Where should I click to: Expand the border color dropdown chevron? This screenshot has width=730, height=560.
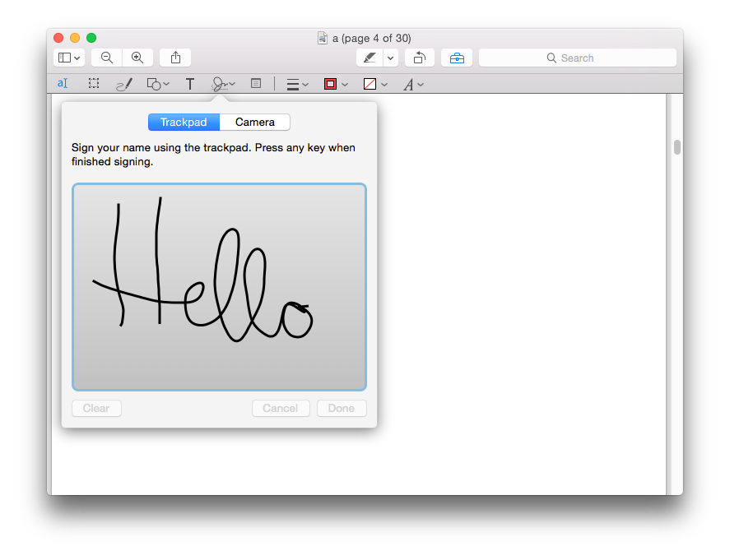[345, 85]
